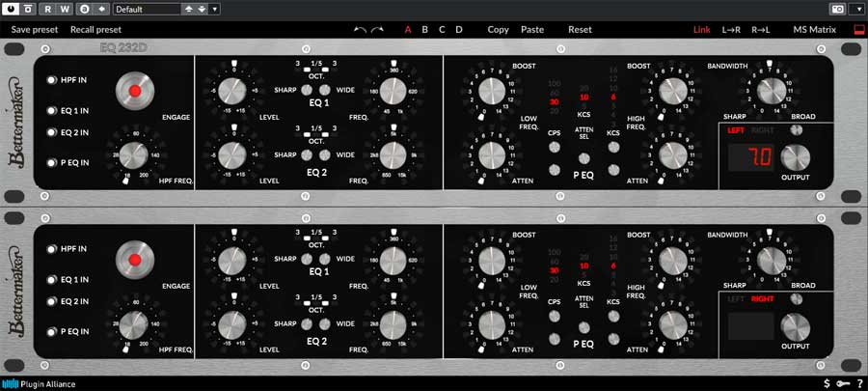Image resolution: width=868 pixels, height=391 pixels.
Task: Click the plugin power activate icon
Action: 13,9
